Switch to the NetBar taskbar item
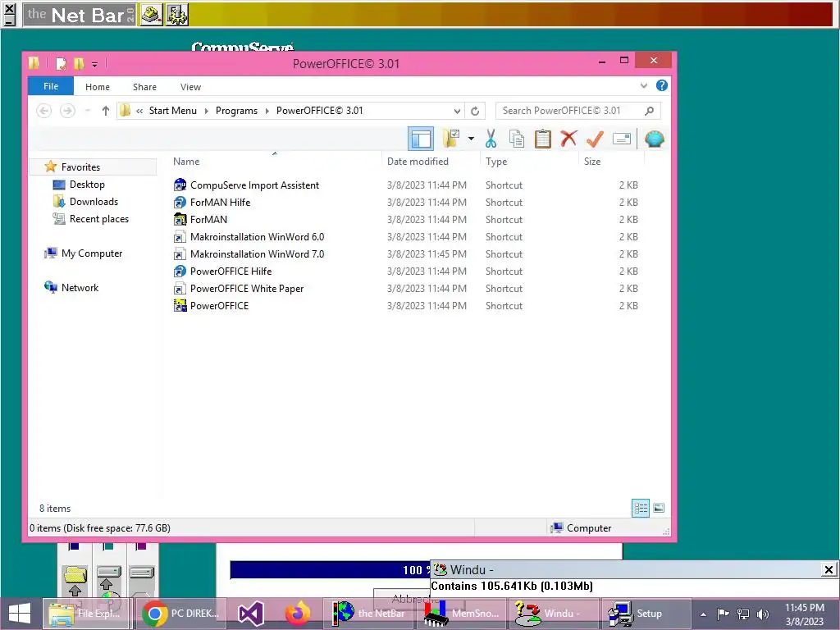 (x=369, y=614)
